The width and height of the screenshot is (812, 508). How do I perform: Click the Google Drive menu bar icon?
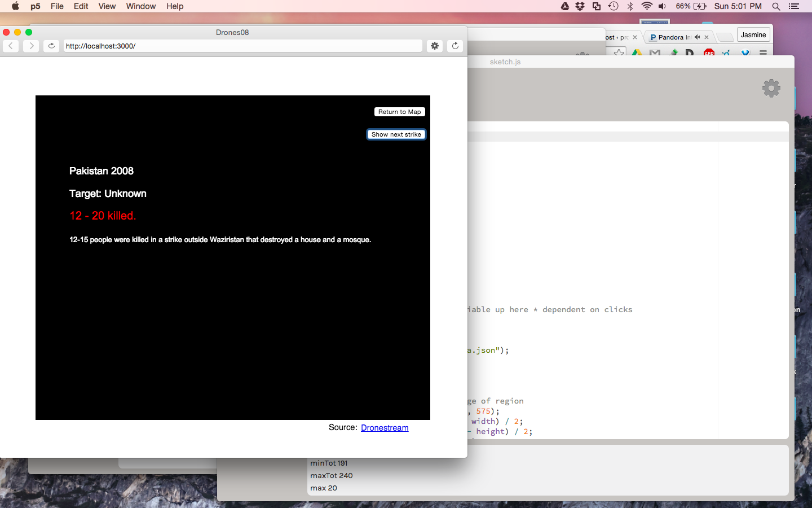(564, 6)
